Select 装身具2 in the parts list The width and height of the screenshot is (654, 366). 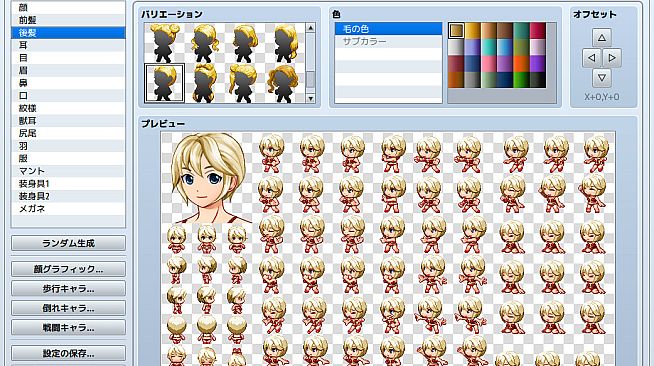coord(68,196)
